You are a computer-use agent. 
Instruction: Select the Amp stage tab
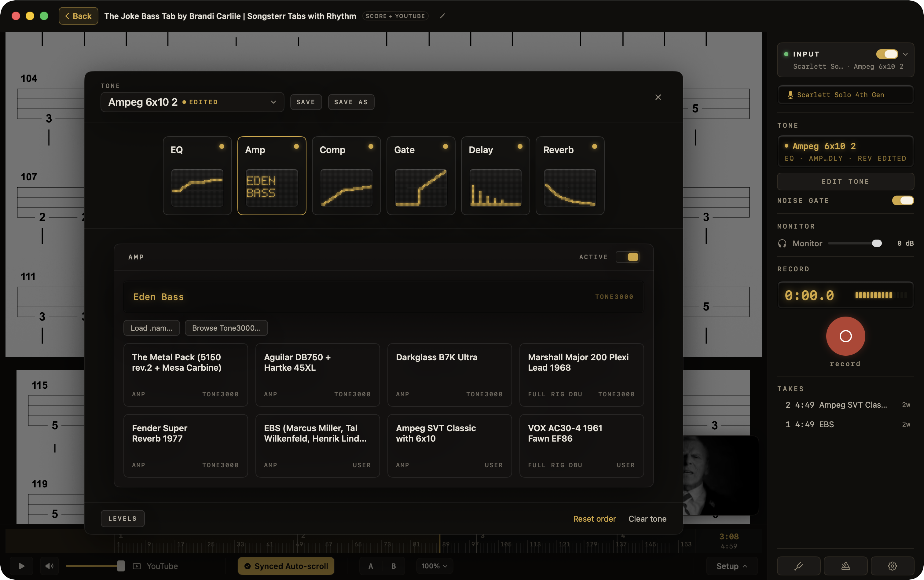pyautogui.click(x=272, y=176)
